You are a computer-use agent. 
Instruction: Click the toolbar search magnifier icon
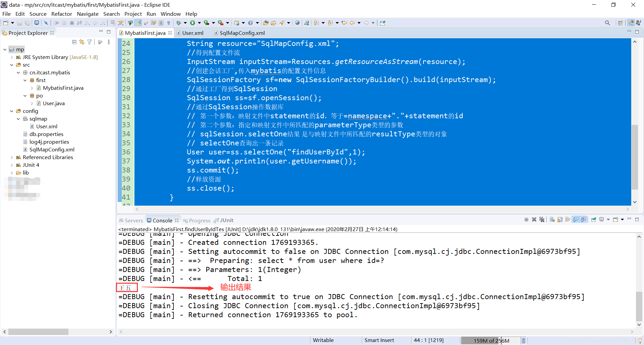coord(607,23)
